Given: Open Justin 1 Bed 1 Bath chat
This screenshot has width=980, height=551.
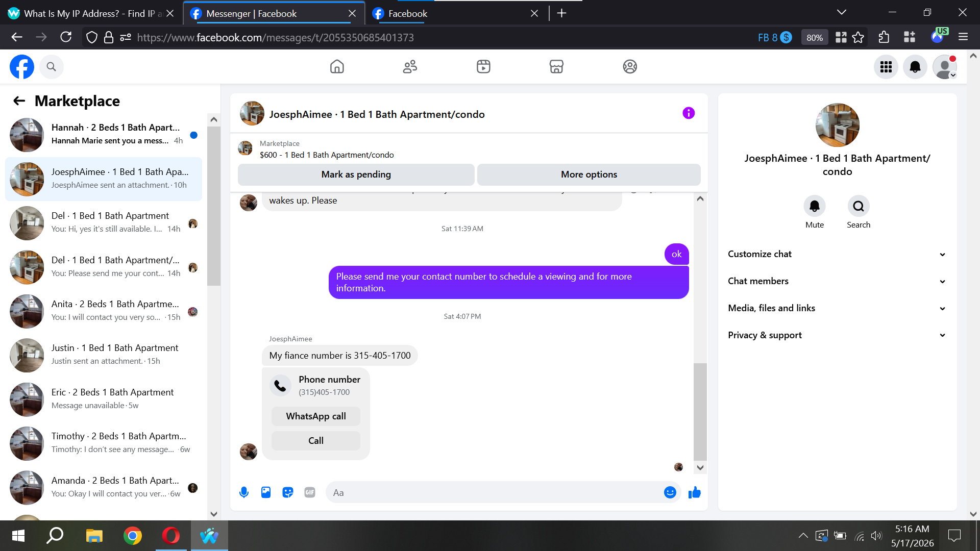Looking at the screenshot, I should point(104,355).
